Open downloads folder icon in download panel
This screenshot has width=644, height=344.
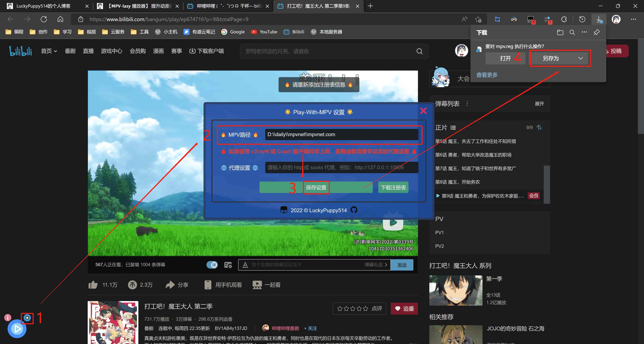coord(560,32)
